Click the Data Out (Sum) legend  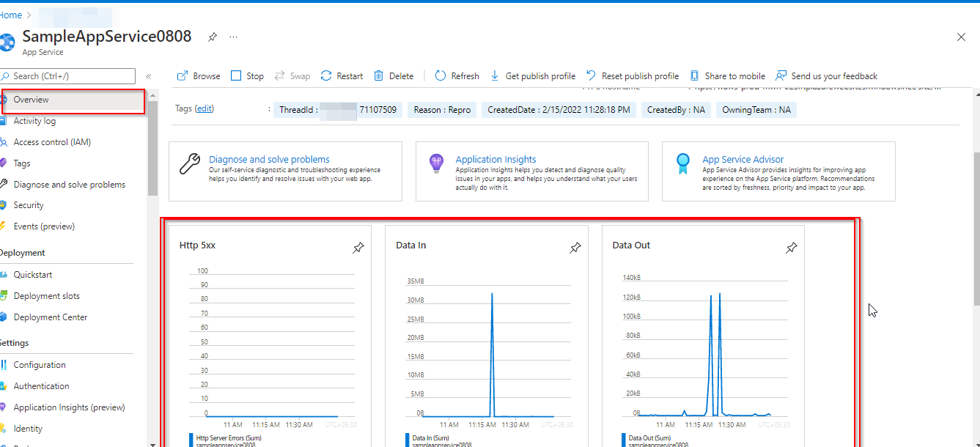click(x=649, y=438)
